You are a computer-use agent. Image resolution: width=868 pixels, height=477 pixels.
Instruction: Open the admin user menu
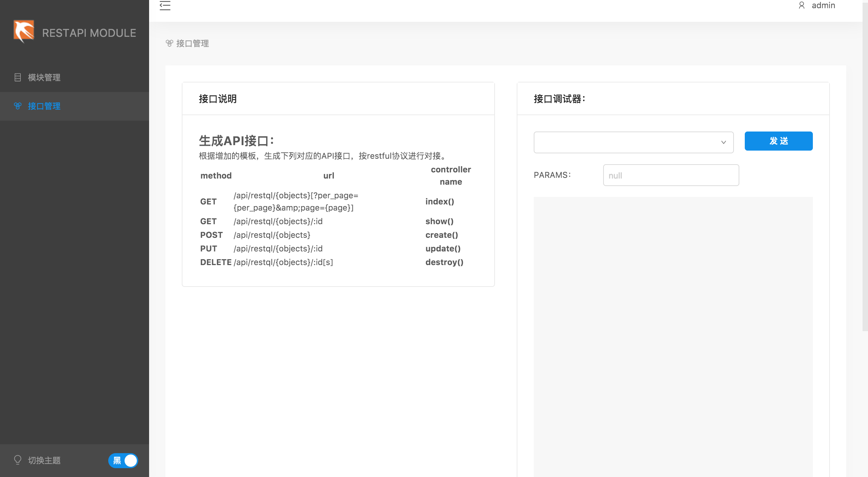823,5
